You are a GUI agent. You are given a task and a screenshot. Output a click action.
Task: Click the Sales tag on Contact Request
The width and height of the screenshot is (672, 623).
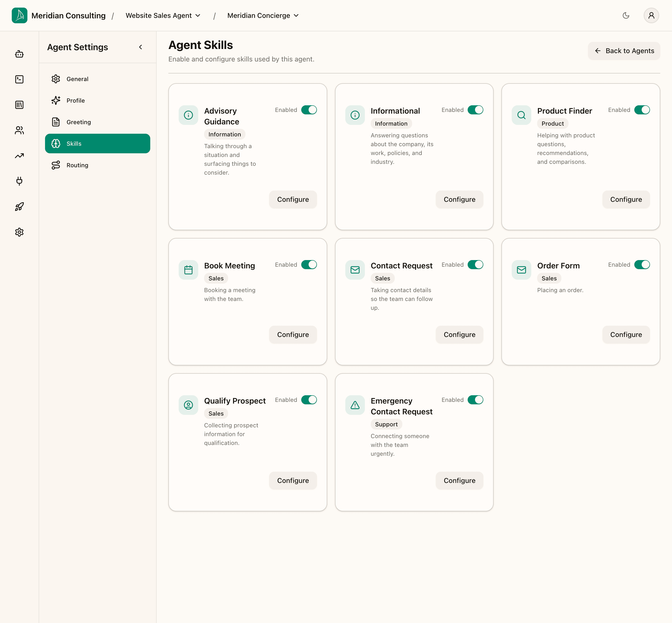(x=382, y=278)
